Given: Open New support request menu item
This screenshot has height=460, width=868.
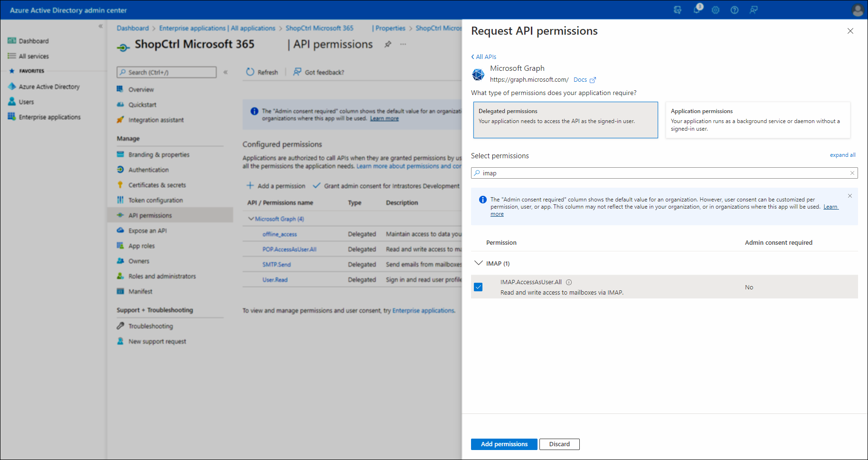Looking at the screenshot, I should pos(157,341).
